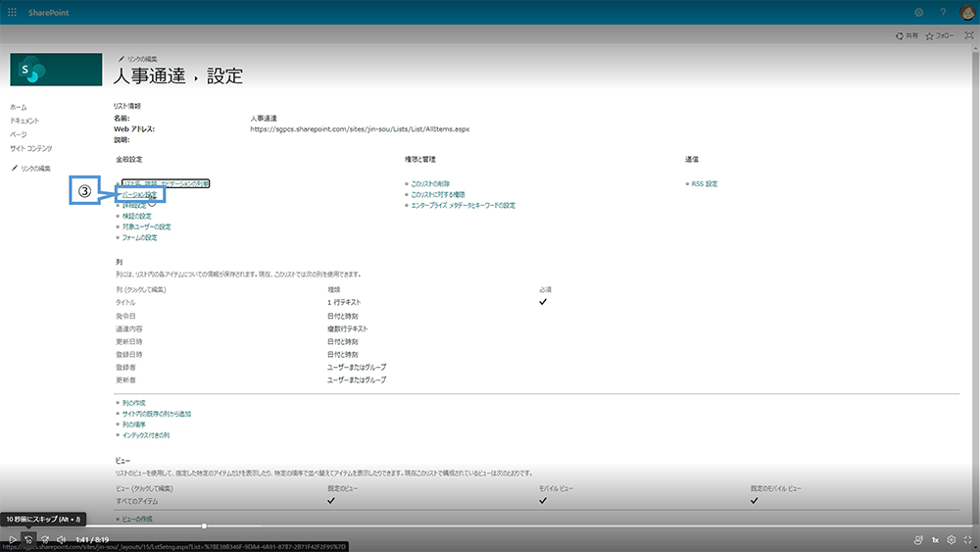Click the 更新日時 column row
Image resolution: width=980 pixels, height=552 pixels.
coord(128,341)
